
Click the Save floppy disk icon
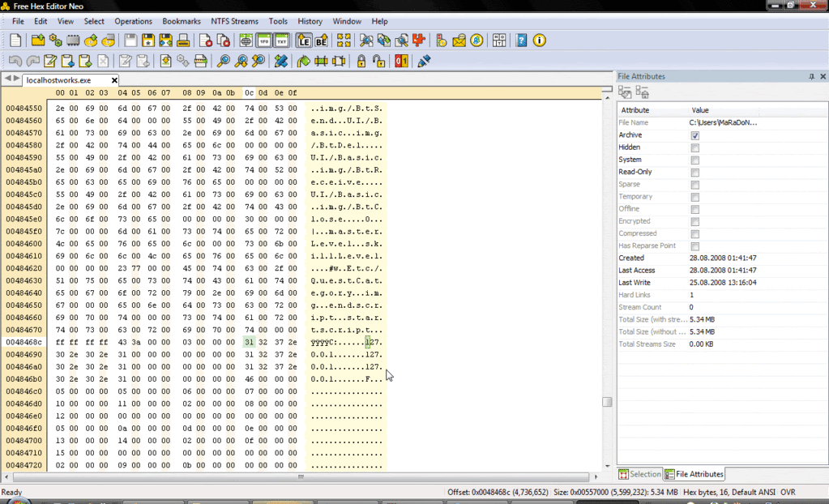coord(131,40)
